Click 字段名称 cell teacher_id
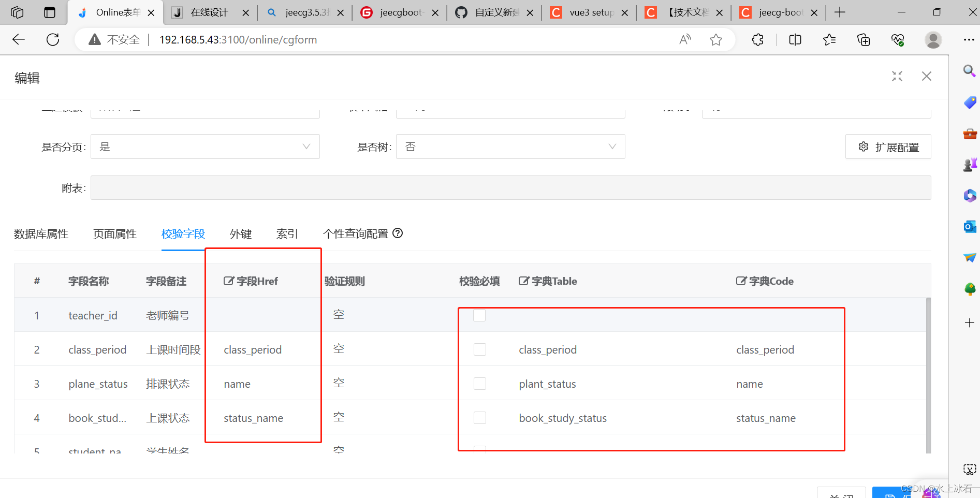Viewport: 980px width, 498px height. (x=93, y=315)
